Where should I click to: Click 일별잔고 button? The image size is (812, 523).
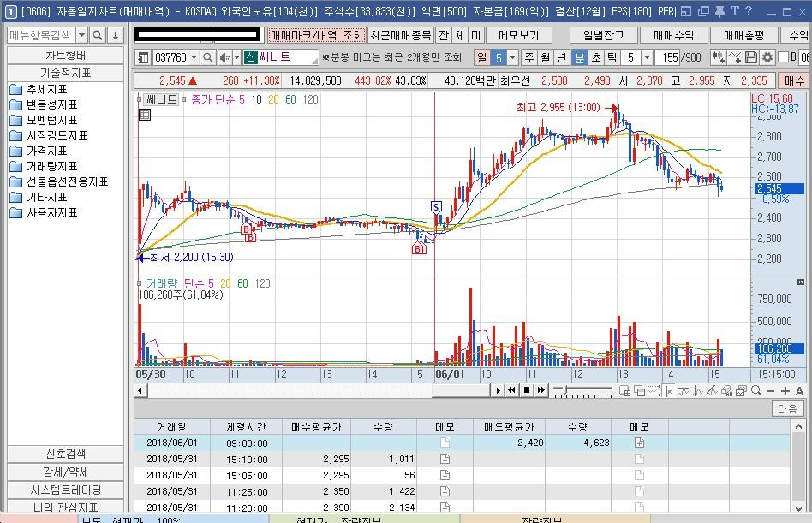click(603, 35)
